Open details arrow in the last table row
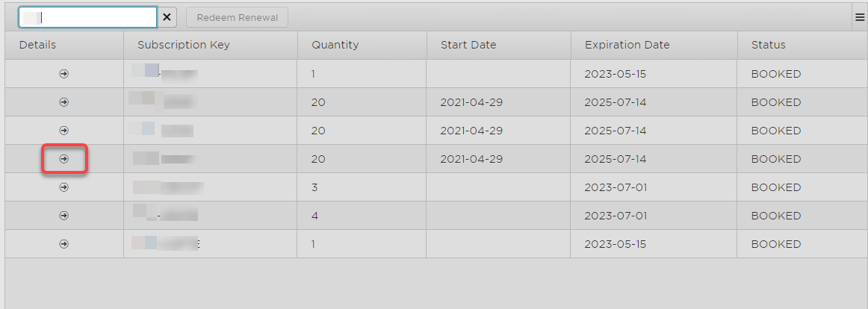This screenshot has width=868, height=309. tap(64, 244)
